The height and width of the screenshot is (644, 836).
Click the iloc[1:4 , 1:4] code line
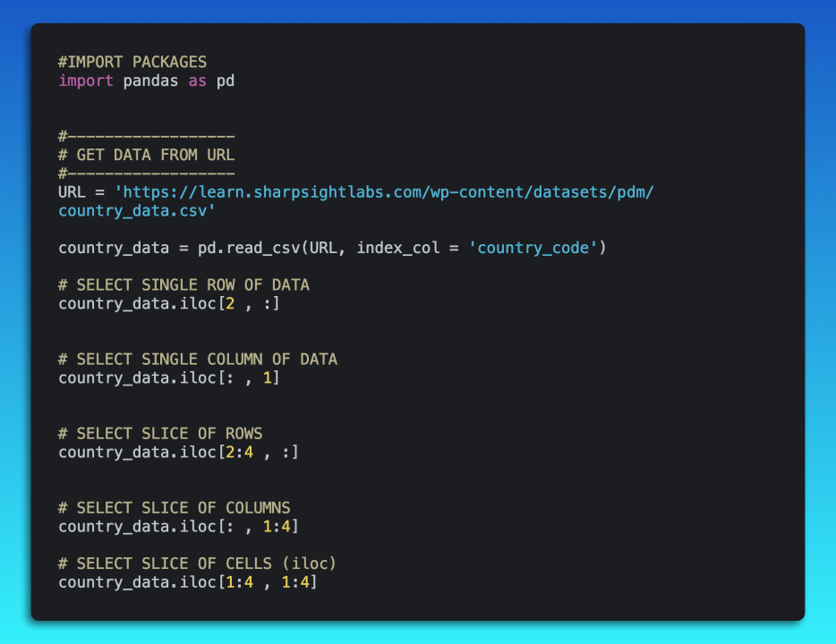(x=188, y=582)
